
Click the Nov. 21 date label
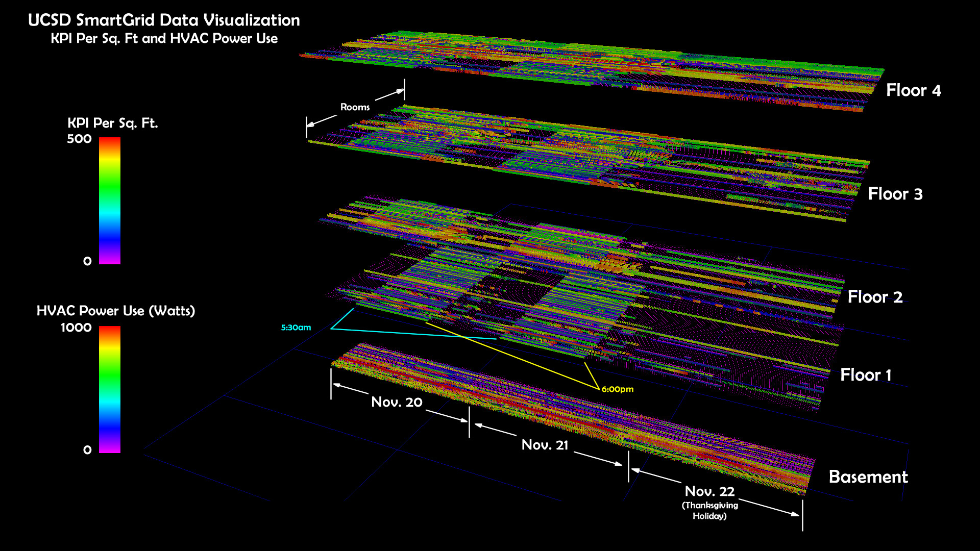coord(545,445)
